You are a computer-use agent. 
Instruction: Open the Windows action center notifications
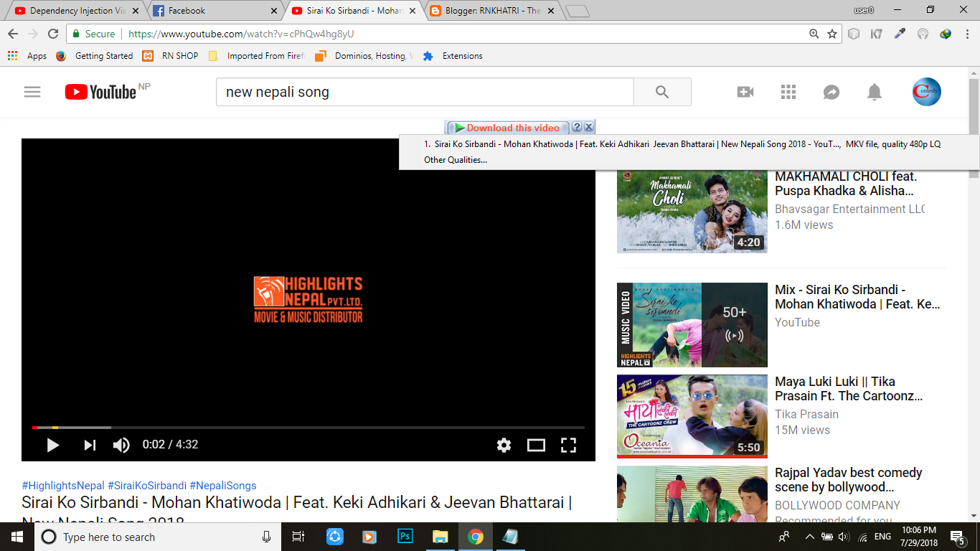(x=957, y=537)
